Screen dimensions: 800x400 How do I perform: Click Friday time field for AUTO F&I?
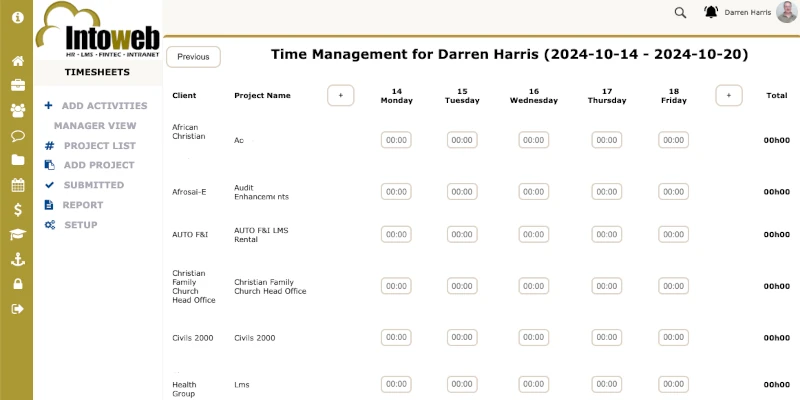(673, 234)
